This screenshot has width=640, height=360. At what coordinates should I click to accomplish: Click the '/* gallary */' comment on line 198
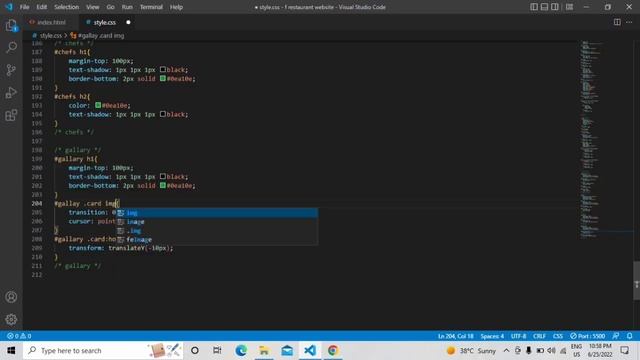click(x=78, y=150)
